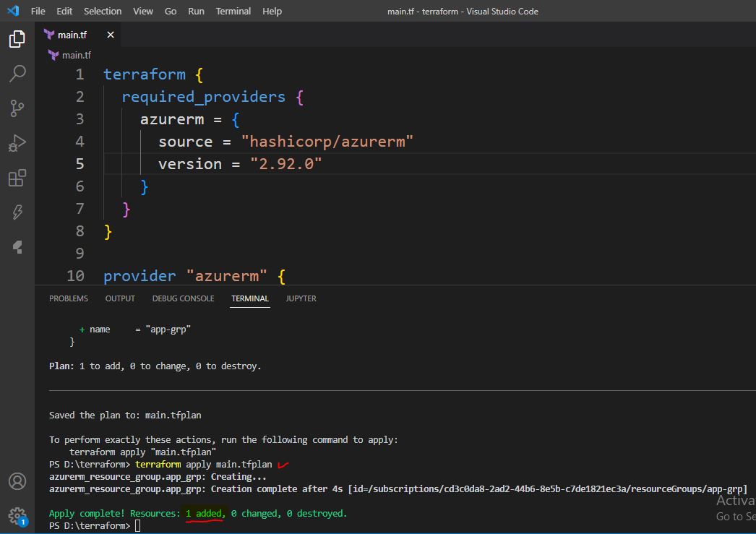Open the File menu

38,11
